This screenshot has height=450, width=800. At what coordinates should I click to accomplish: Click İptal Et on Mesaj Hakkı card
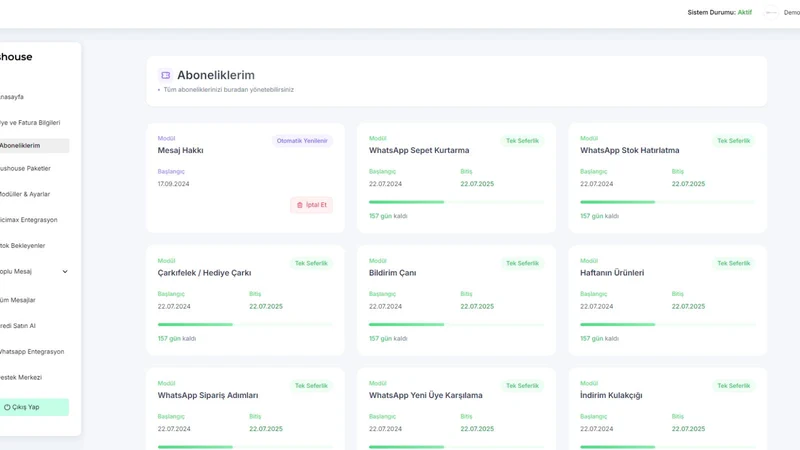(x=311, y=205)
